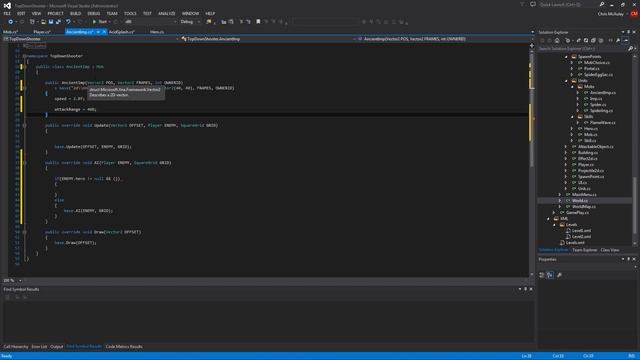
Task: Click Save All icon in toolbar
Action: 58,22
